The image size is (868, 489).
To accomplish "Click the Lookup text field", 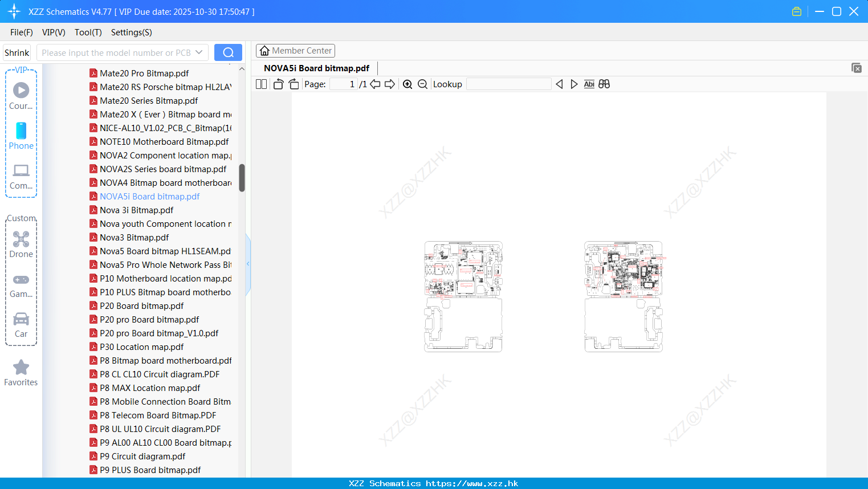I will [x=509, y=84].
